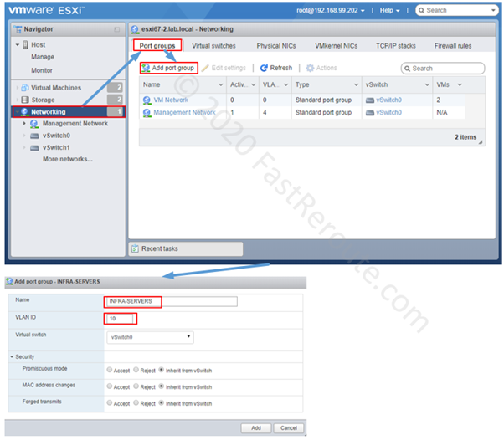Open the Actions gear menu
504x440 pixels.
(321, 68)
